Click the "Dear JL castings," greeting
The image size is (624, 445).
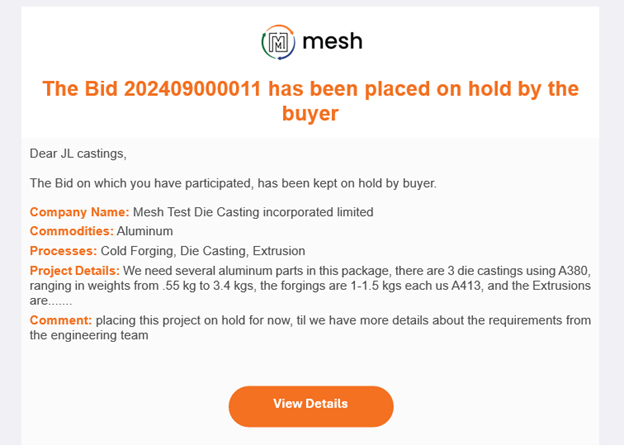point(78,154)
